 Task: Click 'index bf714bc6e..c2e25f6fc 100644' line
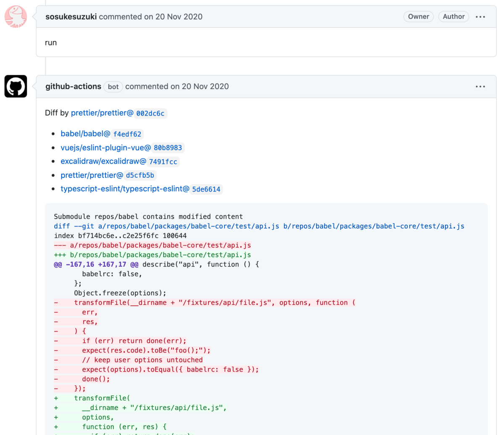tap(120, 236)
